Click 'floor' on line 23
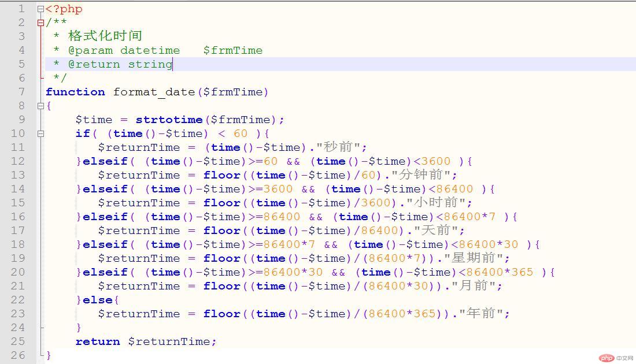The image size is (636, 364). (x=222, y=314)
